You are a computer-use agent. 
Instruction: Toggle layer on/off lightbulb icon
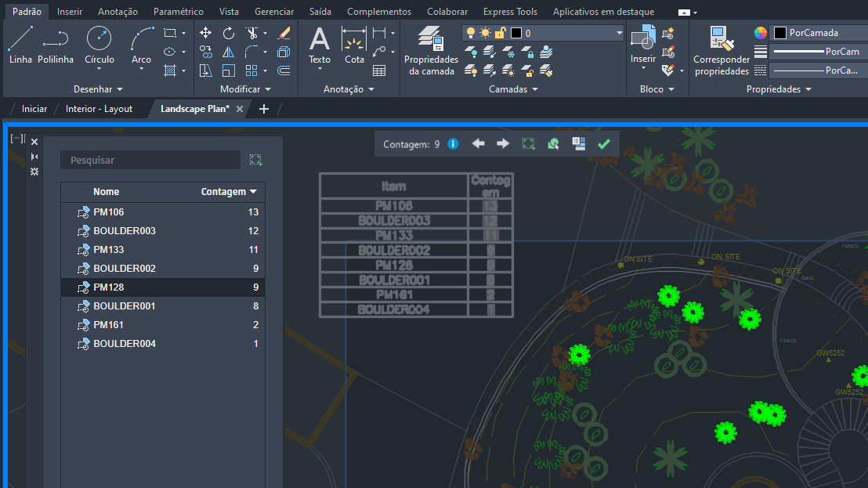471,33
